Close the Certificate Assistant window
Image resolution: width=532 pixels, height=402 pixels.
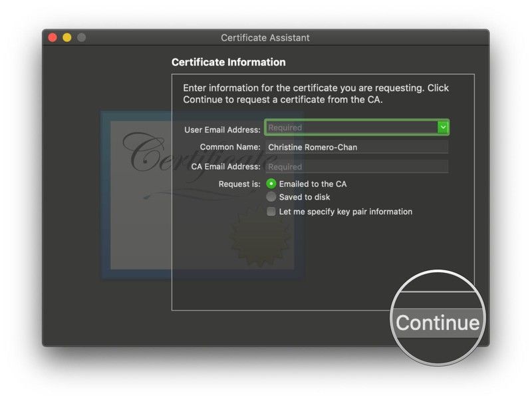(53, 38)
